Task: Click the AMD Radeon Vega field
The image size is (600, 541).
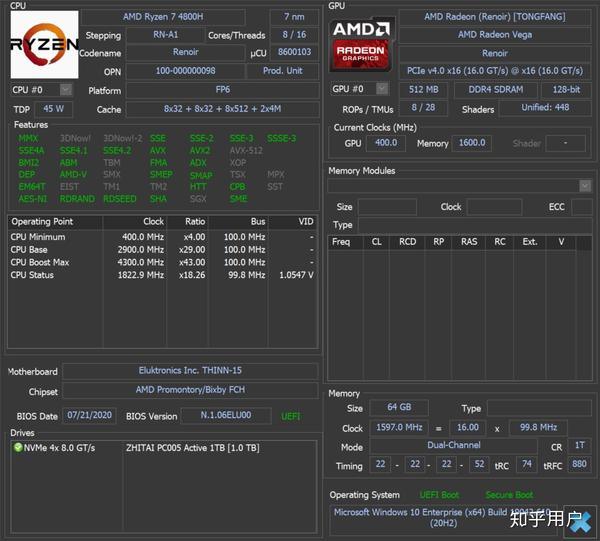Action: (495, 35)
